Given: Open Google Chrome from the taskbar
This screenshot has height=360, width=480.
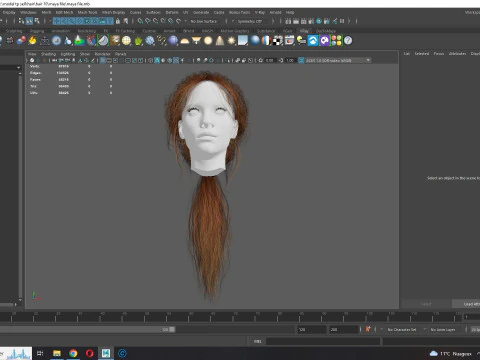Looking at the screenshot, I should [73, 353].
